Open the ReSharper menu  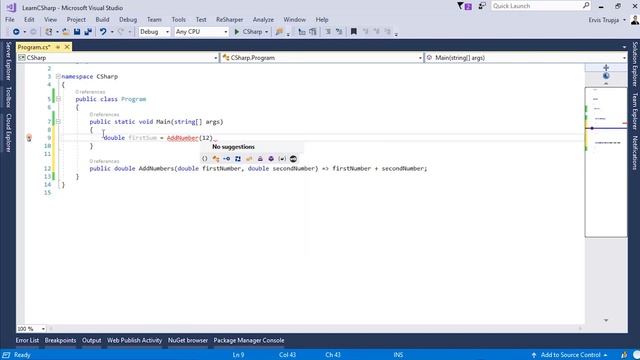click(x=229, y=20)
